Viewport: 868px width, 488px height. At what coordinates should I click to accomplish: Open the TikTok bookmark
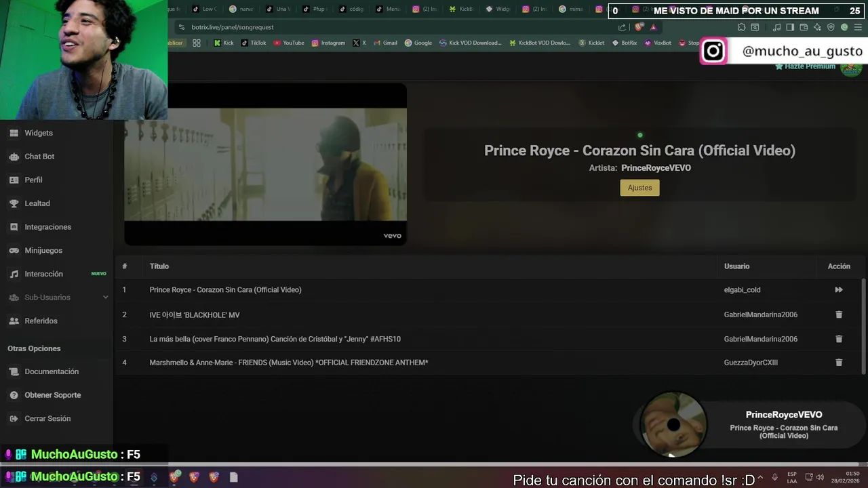coord(254,43)
